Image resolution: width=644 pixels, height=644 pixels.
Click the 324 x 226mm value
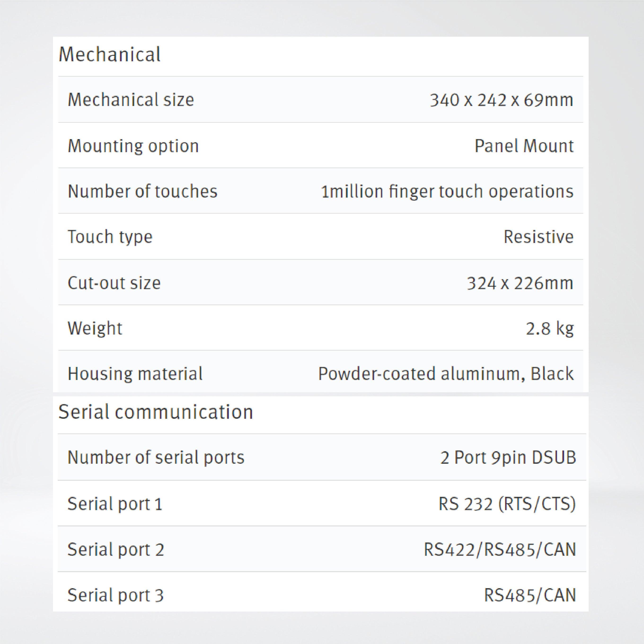(x=520, y=283)
